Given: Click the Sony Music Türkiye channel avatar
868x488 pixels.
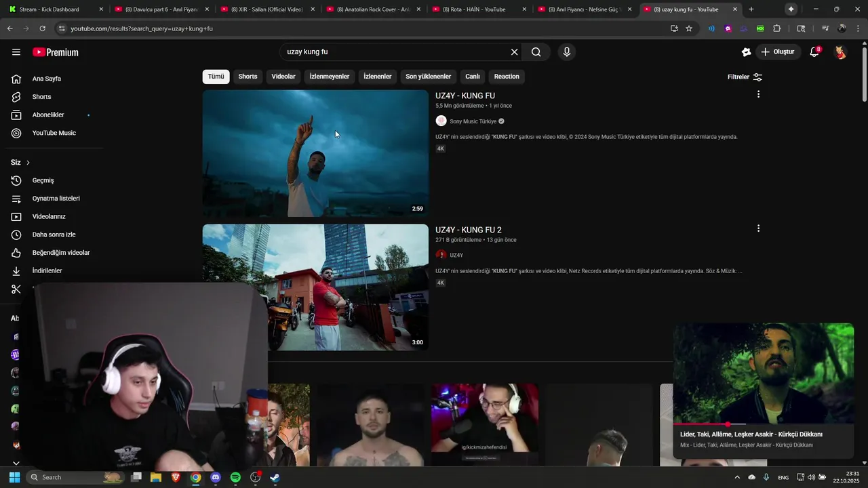Looking at the screenshot, I should (441, 121).
